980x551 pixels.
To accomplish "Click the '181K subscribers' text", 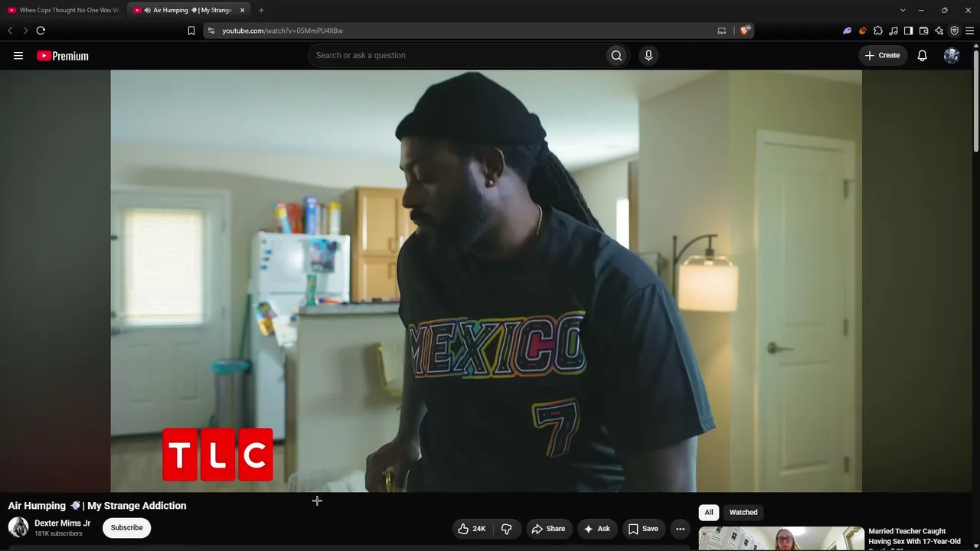I will coord(58,533).
